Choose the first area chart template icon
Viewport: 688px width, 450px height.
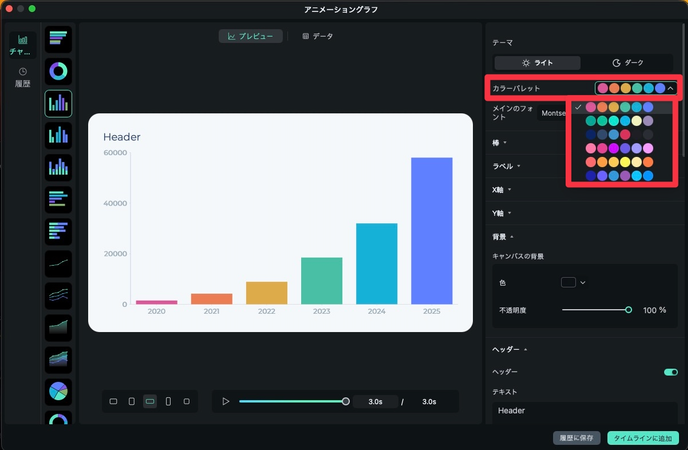click(59, 327)
